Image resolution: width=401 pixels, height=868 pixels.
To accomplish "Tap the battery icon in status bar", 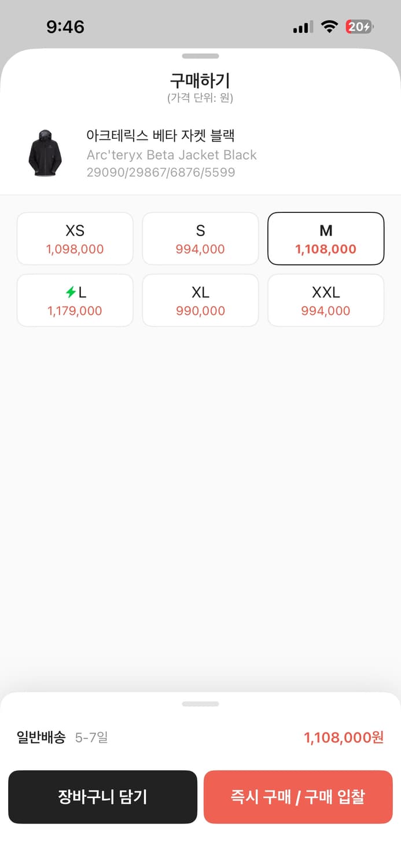I will pyautogui.click(x=359, y=27).
